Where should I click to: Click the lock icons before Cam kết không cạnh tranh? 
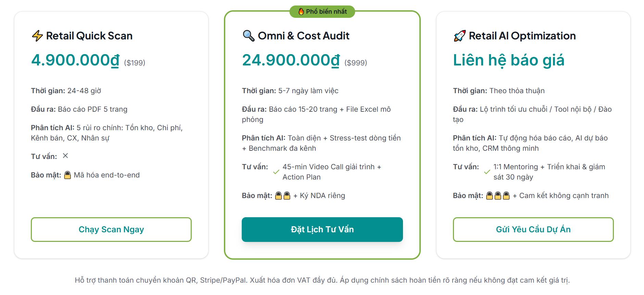tap(498, 196)
